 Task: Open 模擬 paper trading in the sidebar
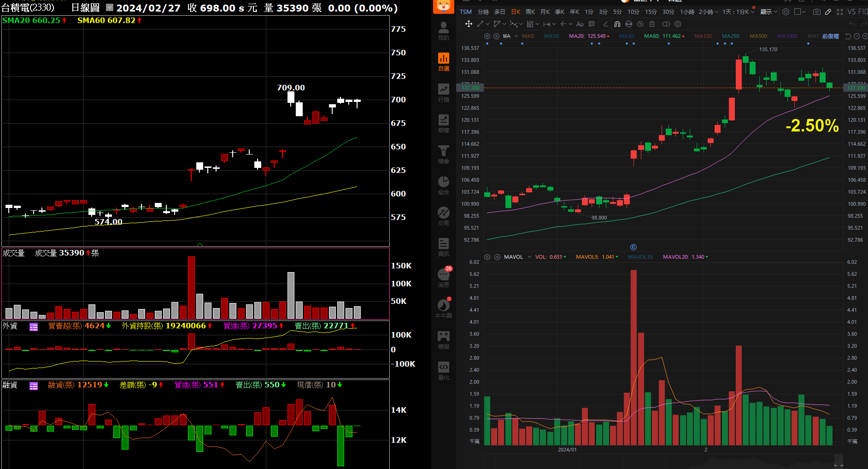[443, 340]
